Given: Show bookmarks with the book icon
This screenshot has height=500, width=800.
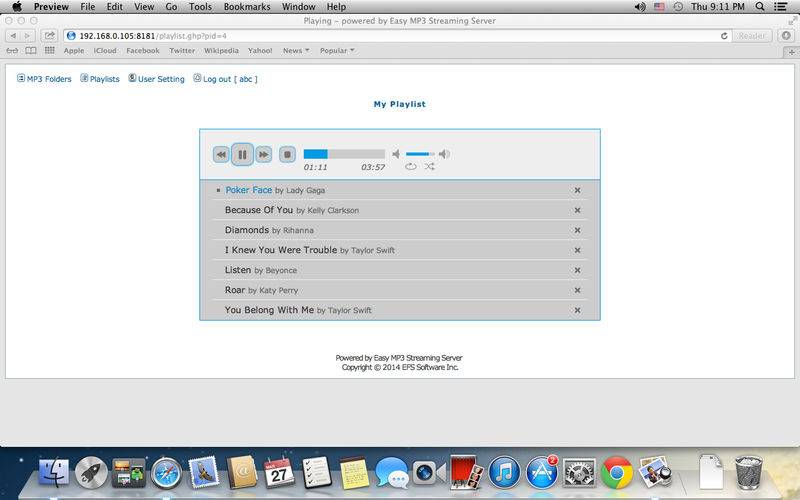Looking at the screenshot, I should coord(31,51).
